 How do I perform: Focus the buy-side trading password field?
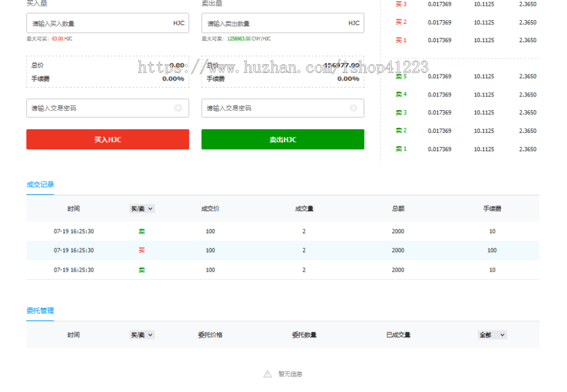(x=107, y=108)
